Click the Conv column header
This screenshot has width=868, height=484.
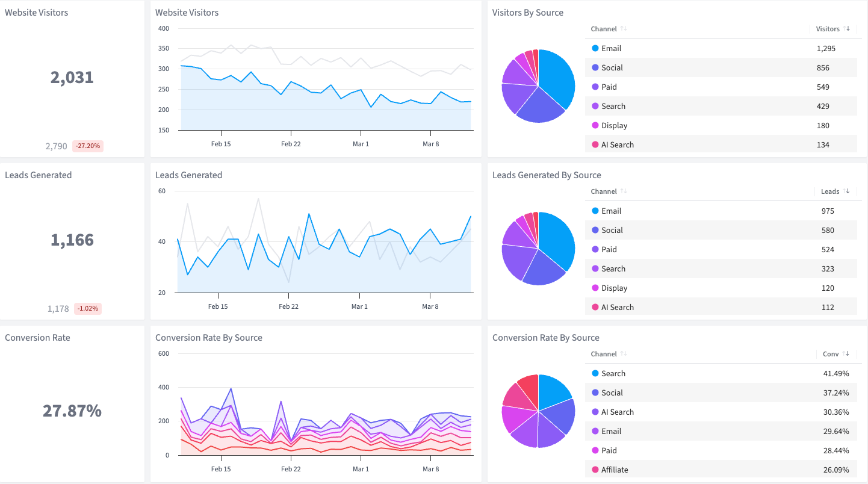831,354
